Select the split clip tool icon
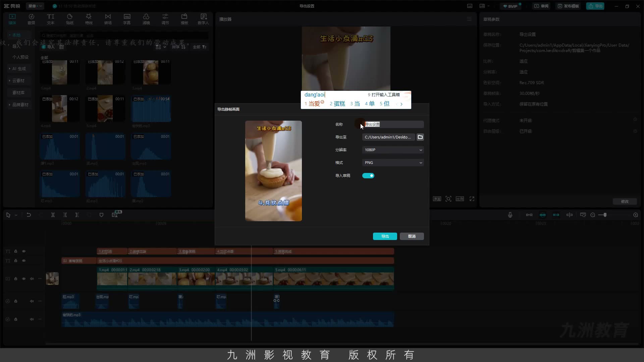Image resolution: width=644 pixels, height=362 pixels. coord(53,215)
